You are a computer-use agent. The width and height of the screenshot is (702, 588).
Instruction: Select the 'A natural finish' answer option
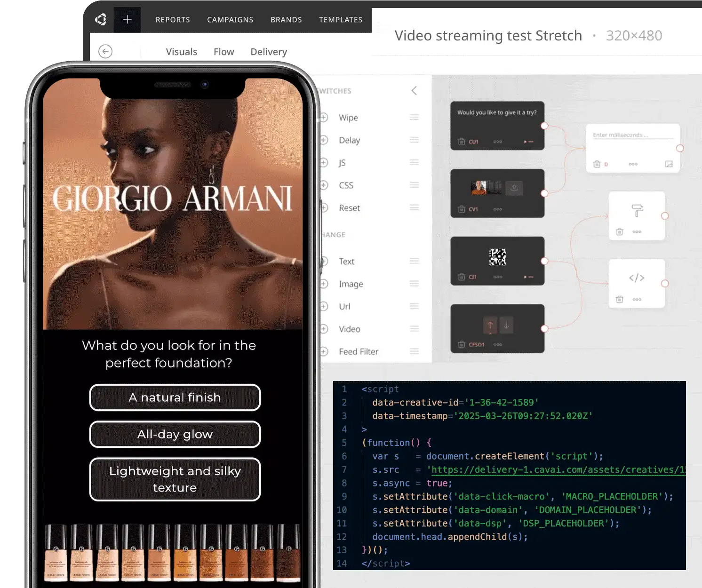(x=175, y=397)
